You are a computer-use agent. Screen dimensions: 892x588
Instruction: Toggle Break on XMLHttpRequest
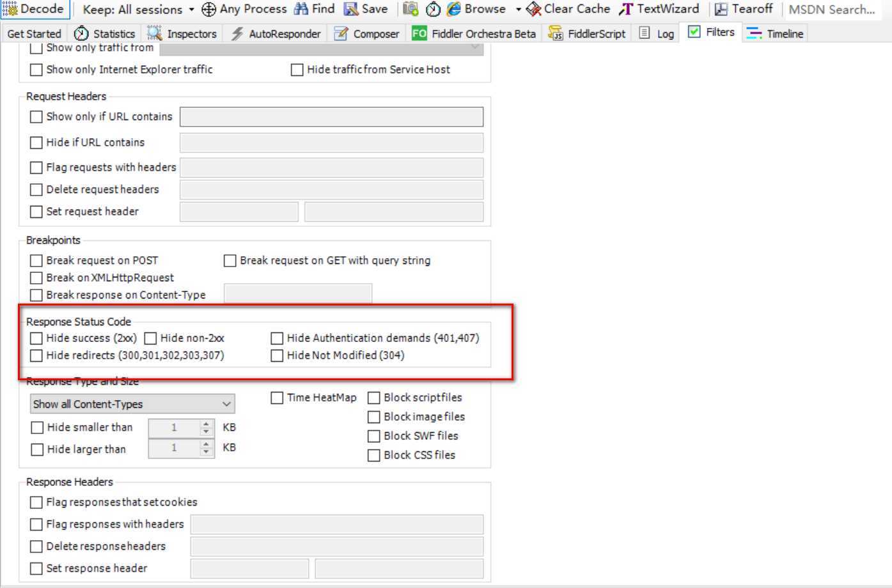36,278
